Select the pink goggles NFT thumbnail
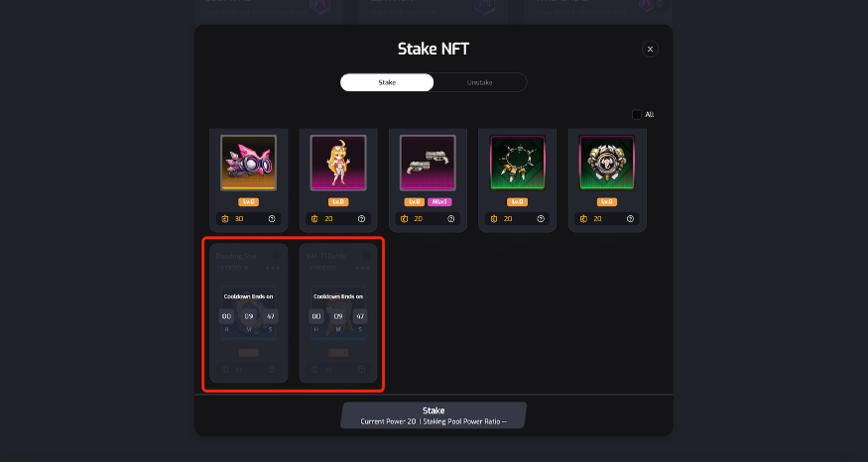This screenshot has height=462, width=868. (x=249, y=163)
